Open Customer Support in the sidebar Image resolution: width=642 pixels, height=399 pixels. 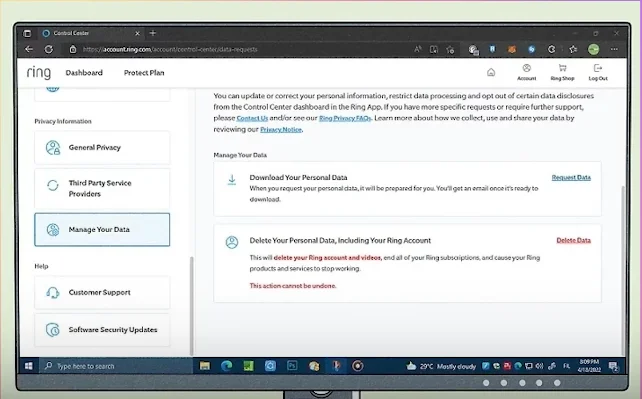click(x=102, y=292)
